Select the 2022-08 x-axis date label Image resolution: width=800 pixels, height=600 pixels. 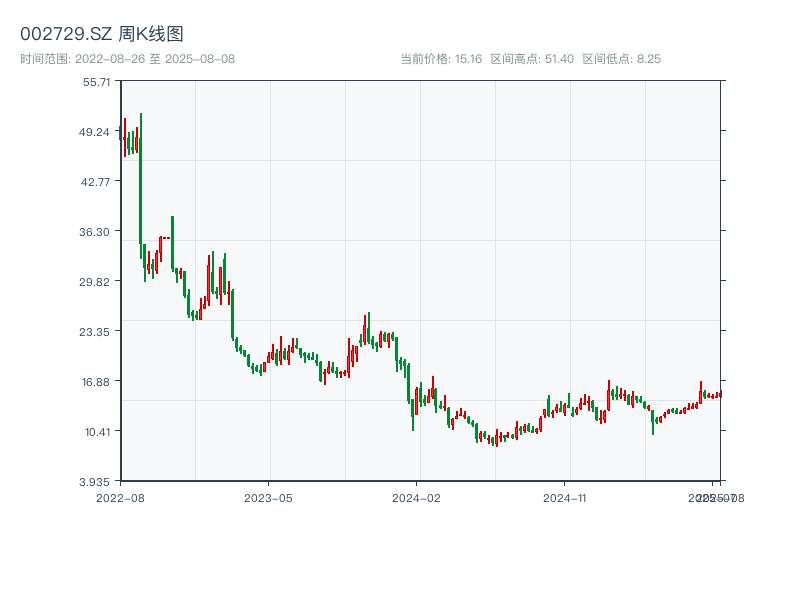120,497
